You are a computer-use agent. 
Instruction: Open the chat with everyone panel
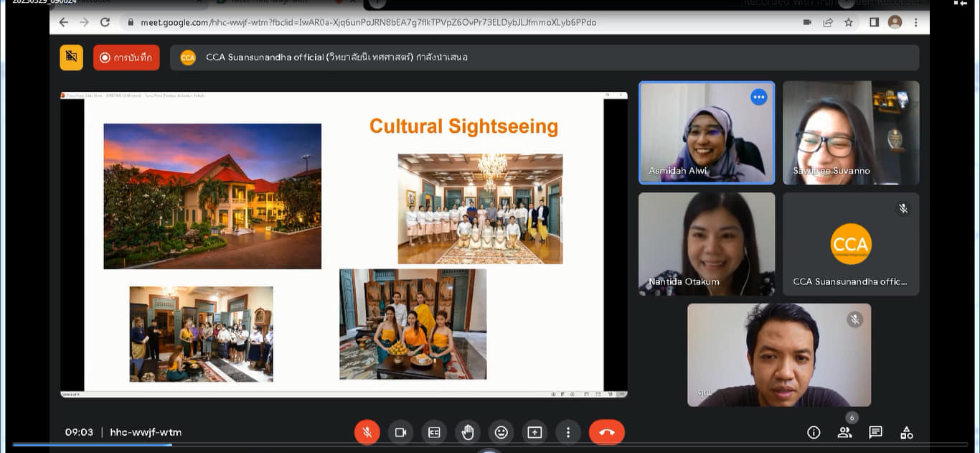(x=875, y=432)
